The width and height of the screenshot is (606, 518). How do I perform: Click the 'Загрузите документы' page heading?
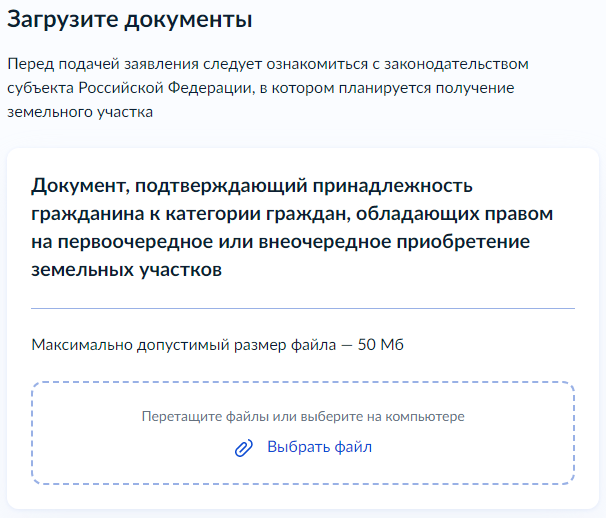coord(130,19)
